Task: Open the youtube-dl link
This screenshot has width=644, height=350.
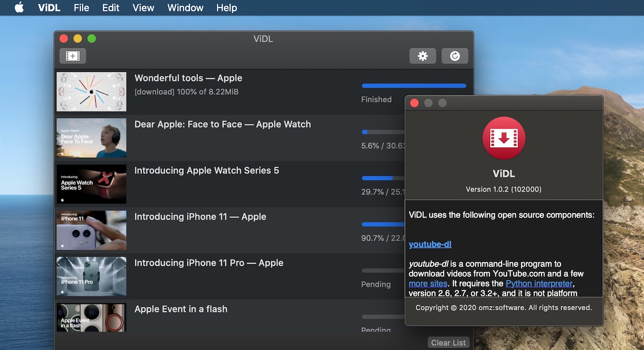Action: [430, 244]
